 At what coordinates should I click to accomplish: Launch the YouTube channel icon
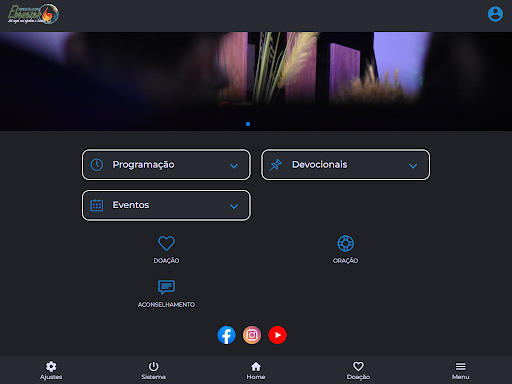click(x=277, y=335)
